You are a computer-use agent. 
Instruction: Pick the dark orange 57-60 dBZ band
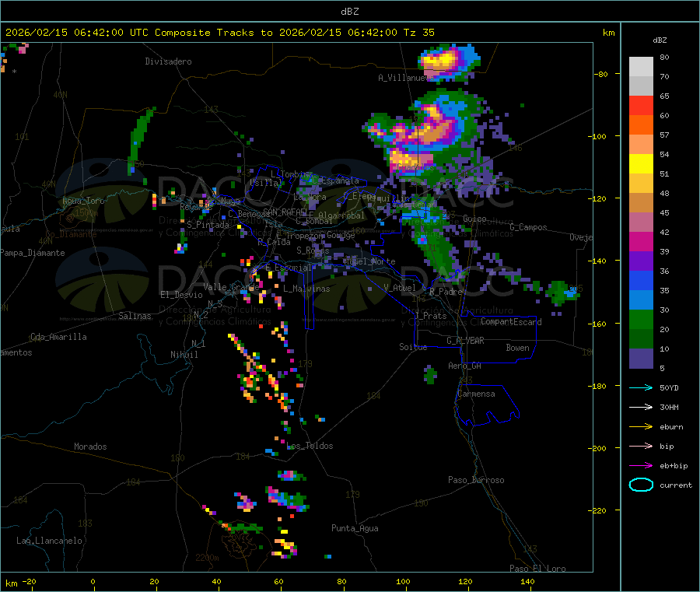[x=641, y=125]
